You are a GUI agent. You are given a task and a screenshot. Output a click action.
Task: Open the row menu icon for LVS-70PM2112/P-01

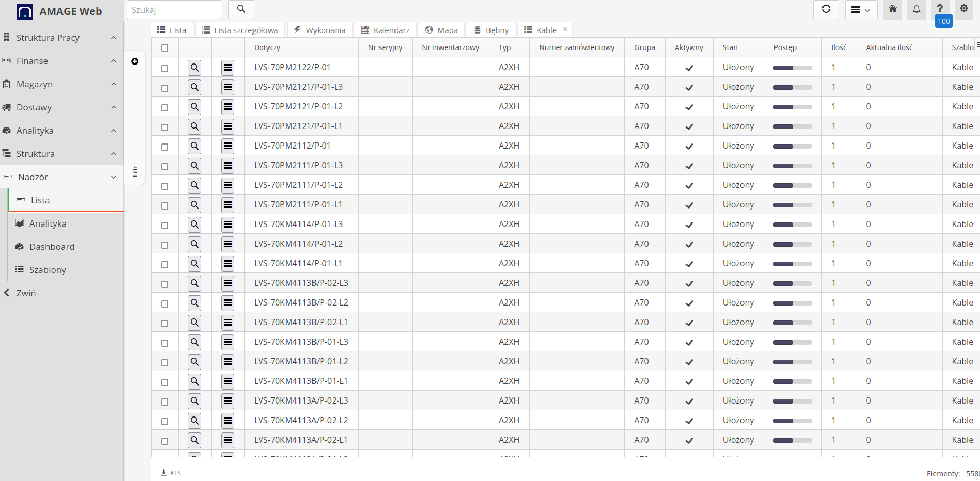tap(228, 146)
